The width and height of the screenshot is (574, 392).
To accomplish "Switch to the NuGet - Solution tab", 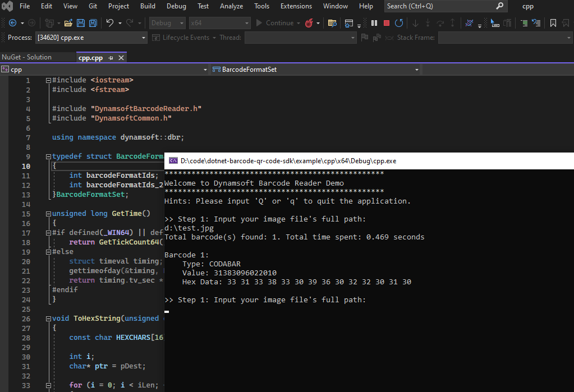I will coord(26,57).
